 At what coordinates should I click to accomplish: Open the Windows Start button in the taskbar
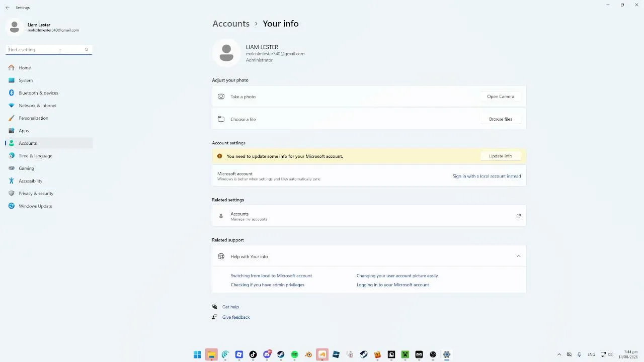pos(197,354)
